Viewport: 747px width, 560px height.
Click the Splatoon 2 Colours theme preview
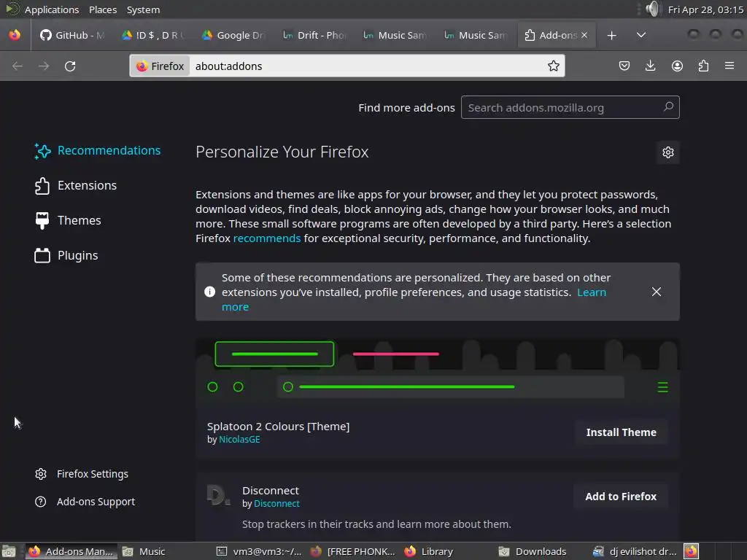tap(438, 373)
